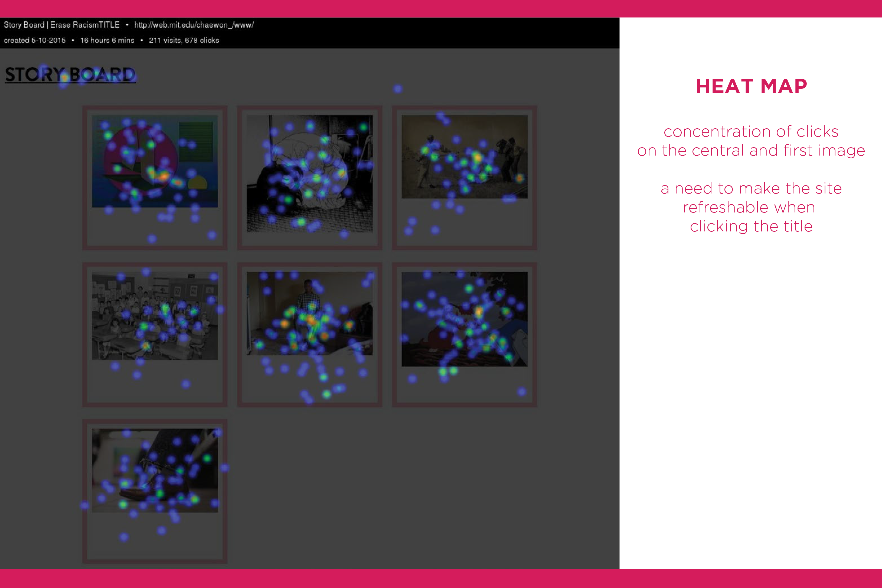882x588 pixels.
Task: Open the man standing in dim room thumbnail
Action: [x=309, y=313]
